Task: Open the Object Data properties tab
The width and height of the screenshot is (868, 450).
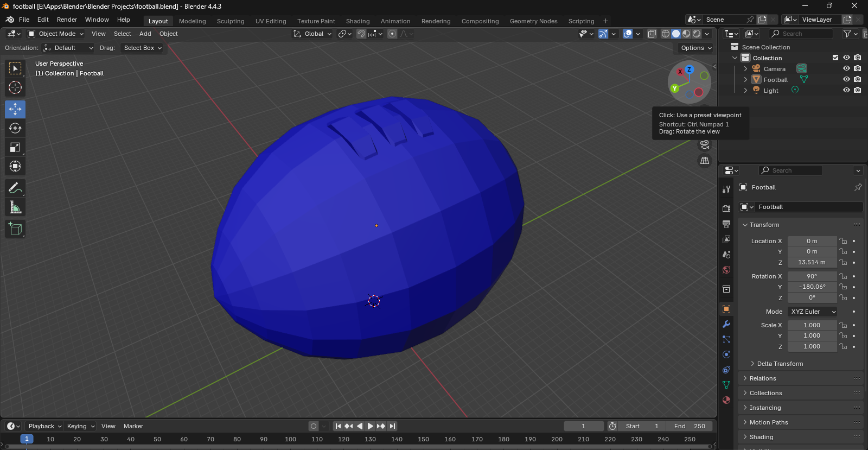Action: 726,385
